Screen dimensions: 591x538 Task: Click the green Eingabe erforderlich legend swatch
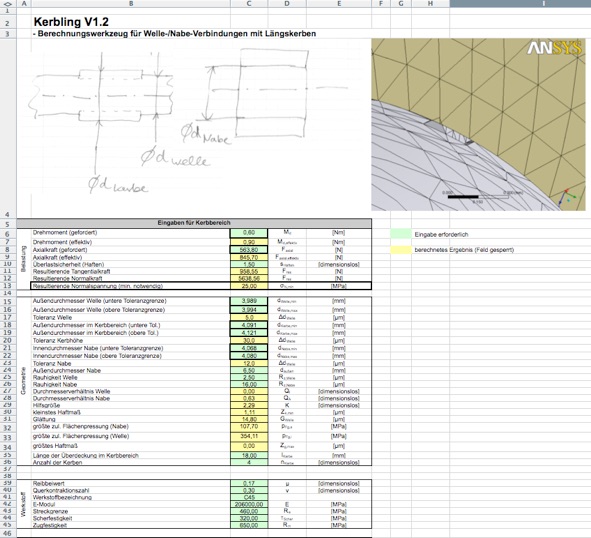click(401, 234)
